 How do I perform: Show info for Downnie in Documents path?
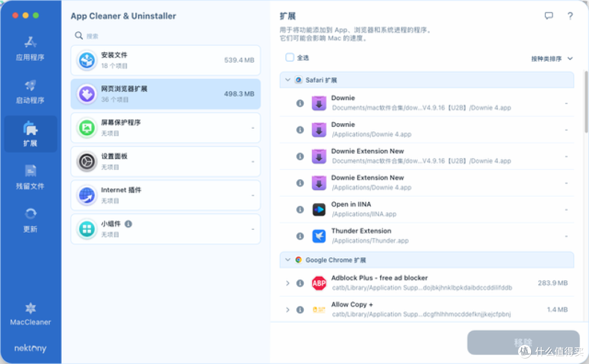point(300,103)
